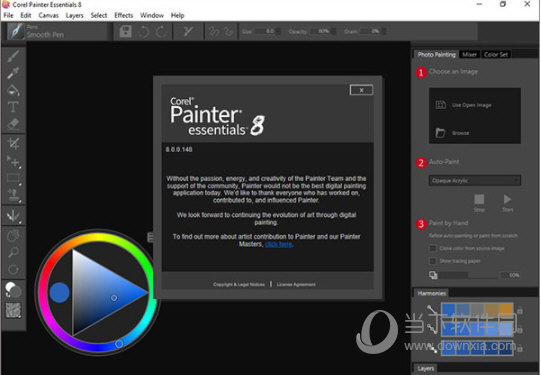This screenshot has height=375, width=541.
Task: Open the Smooth Pen brush selector
Action: coord(57,31)
